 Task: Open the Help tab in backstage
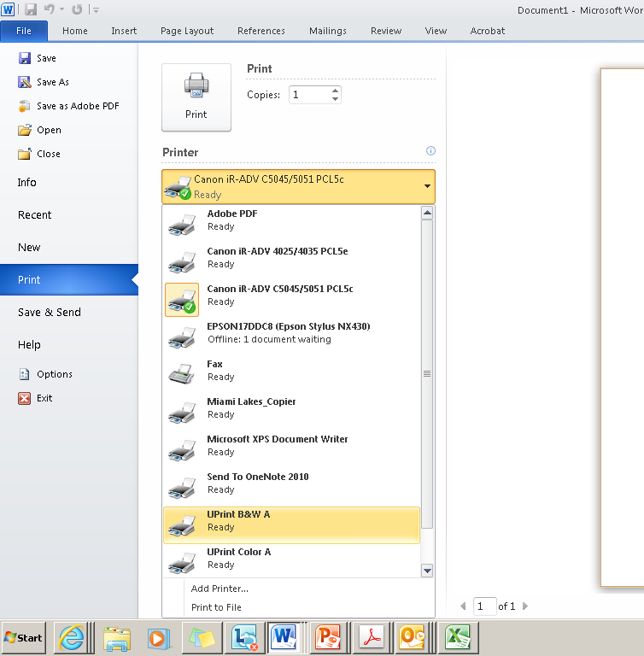click(29, 345)
